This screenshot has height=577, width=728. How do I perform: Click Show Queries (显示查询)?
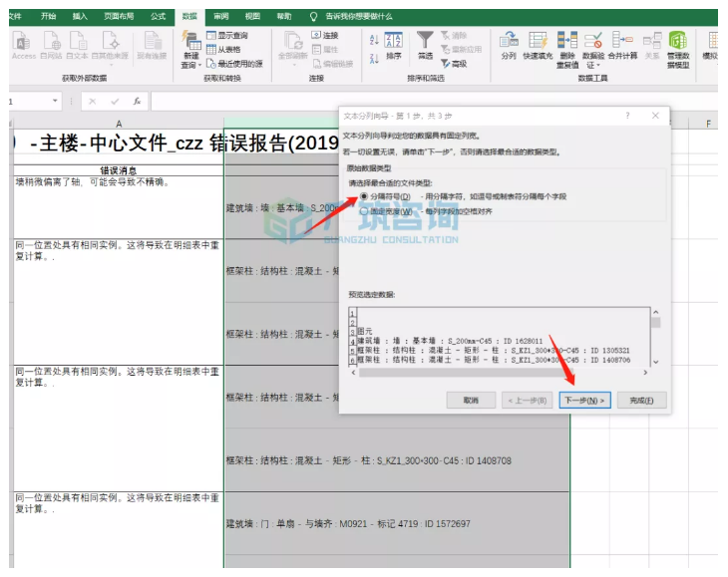227,35
